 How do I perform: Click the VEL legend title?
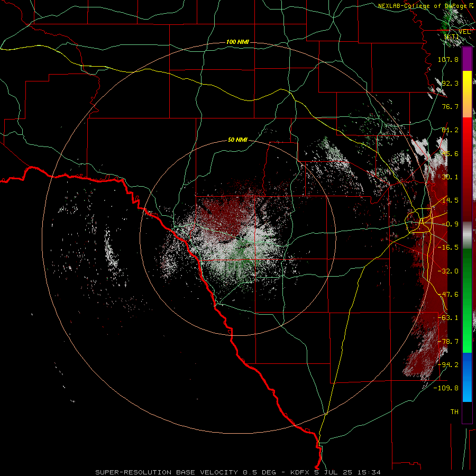click(464, 32)
